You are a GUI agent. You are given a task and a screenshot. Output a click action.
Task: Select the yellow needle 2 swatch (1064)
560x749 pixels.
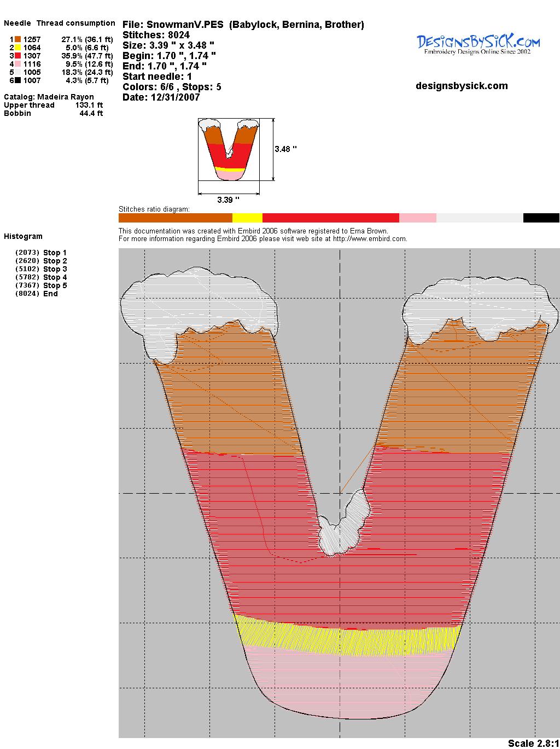click(x=17, y=48)
